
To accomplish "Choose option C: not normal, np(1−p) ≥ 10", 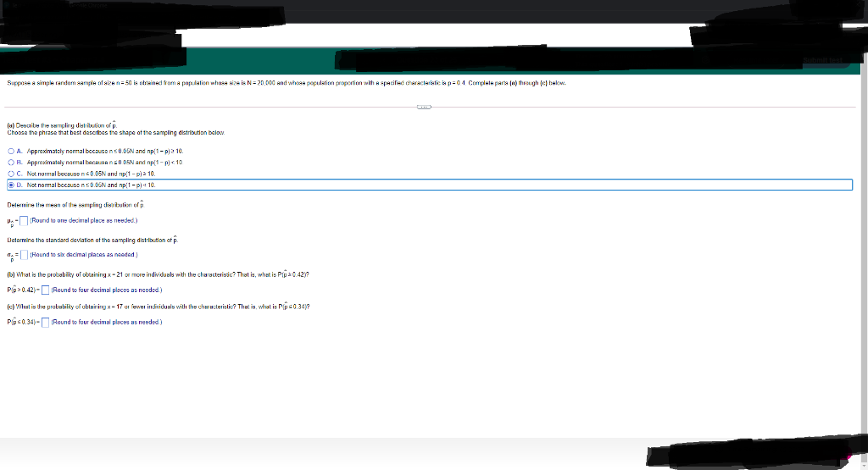I will [x=11, y=174].
